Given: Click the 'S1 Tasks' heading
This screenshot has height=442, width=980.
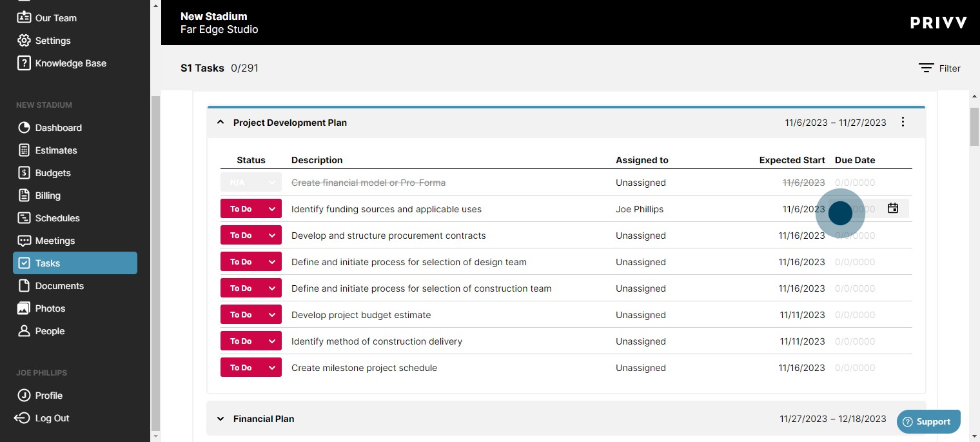Looking at the screenshot, I should pyautogui.click(x=202, y=68).
